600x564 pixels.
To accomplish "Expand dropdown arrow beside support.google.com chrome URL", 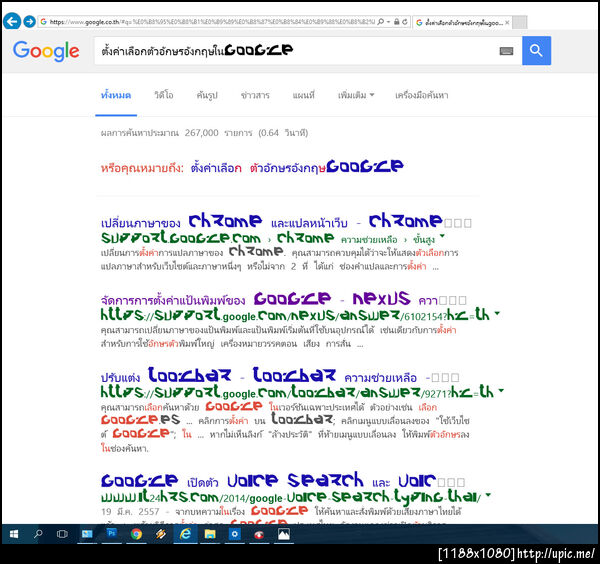I will pos(442,236).
